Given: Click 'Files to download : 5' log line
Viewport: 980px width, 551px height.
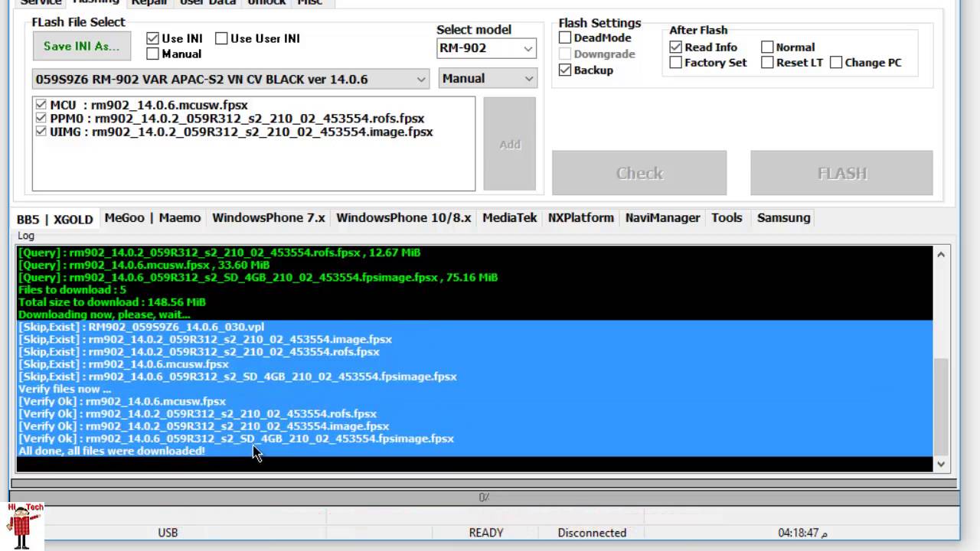Looking at the screenshot, I should click(x=72, y=289).
